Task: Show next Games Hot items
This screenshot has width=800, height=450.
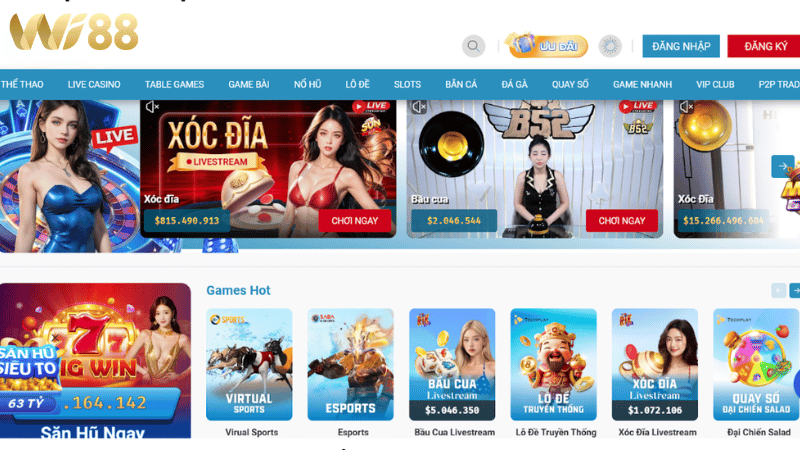Action: (795, 291)
